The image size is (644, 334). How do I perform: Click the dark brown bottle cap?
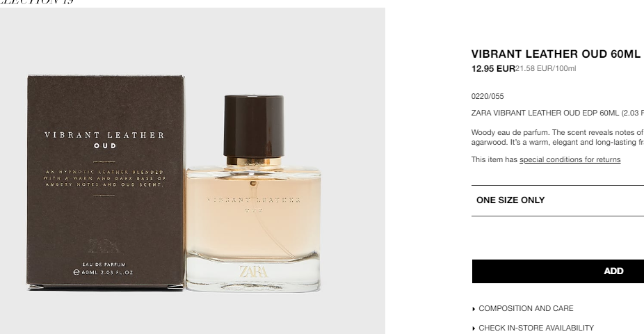click(254, 126)
